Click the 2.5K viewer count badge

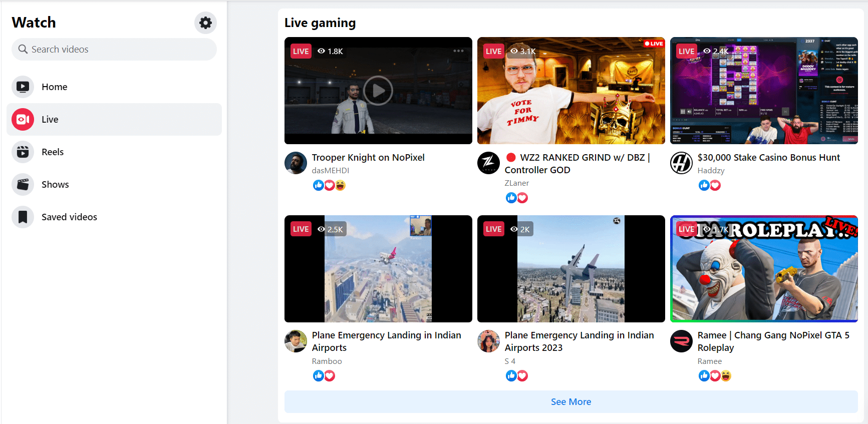coord(331,229)
